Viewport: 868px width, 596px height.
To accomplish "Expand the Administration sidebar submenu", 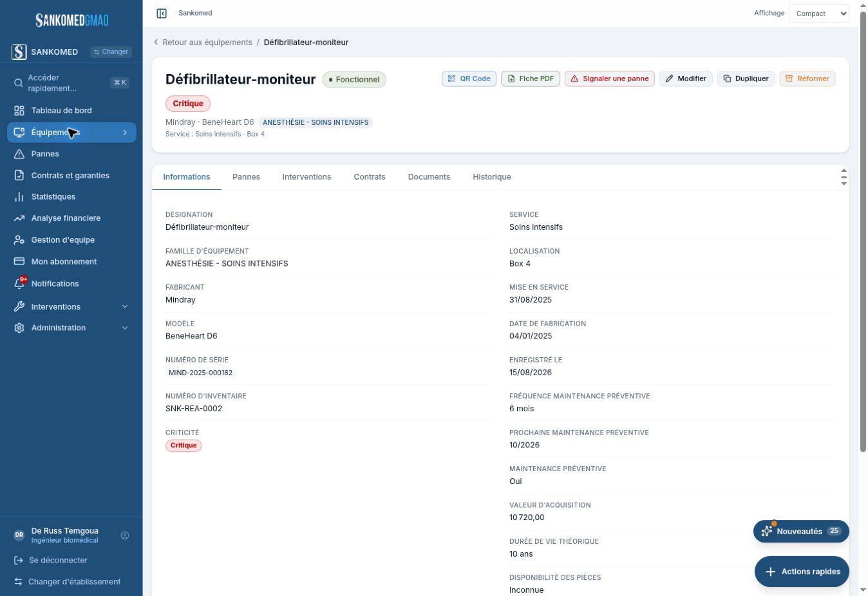I will 125,328.
